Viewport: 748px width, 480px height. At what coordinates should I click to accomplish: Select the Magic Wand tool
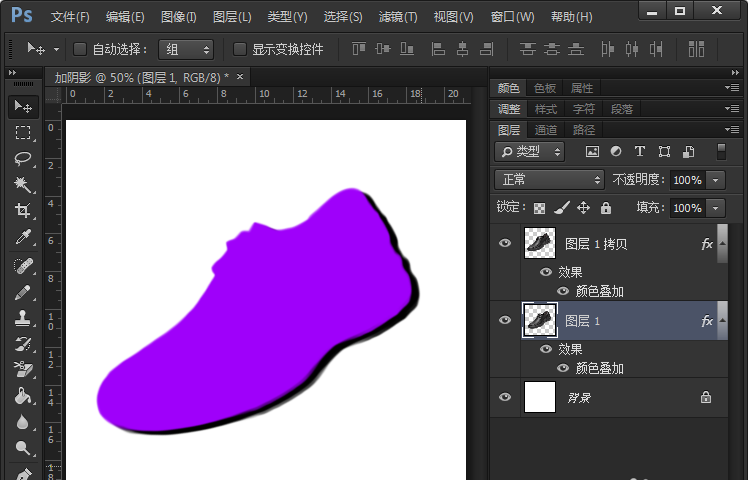tap(22, 185)
